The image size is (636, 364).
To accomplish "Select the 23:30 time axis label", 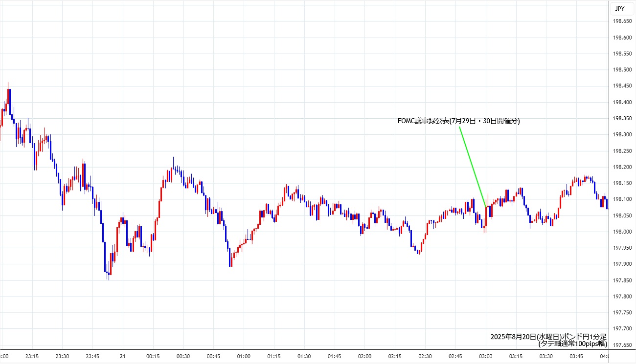I will pyautogui.click(x=62, y=356).
